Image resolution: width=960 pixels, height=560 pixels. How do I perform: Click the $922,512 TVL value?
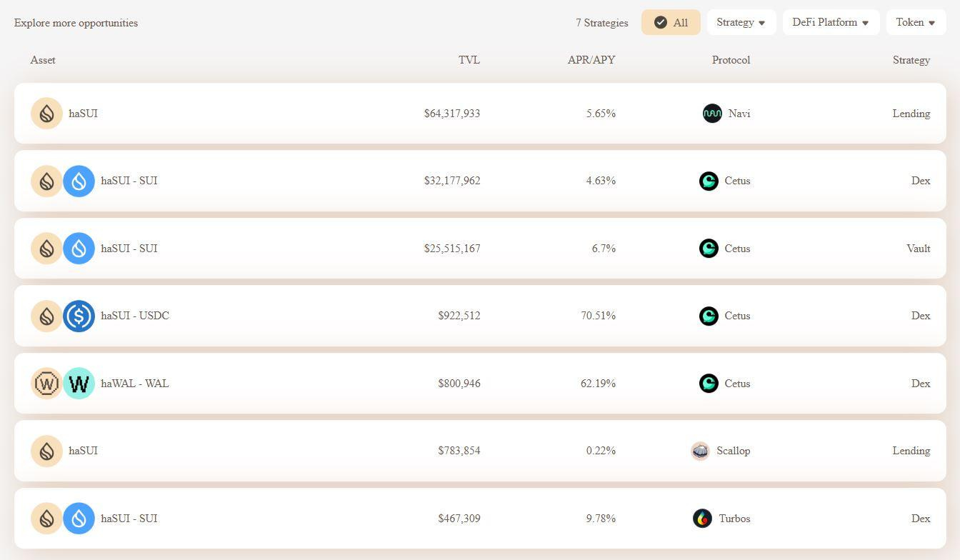[x=459, y=316]
